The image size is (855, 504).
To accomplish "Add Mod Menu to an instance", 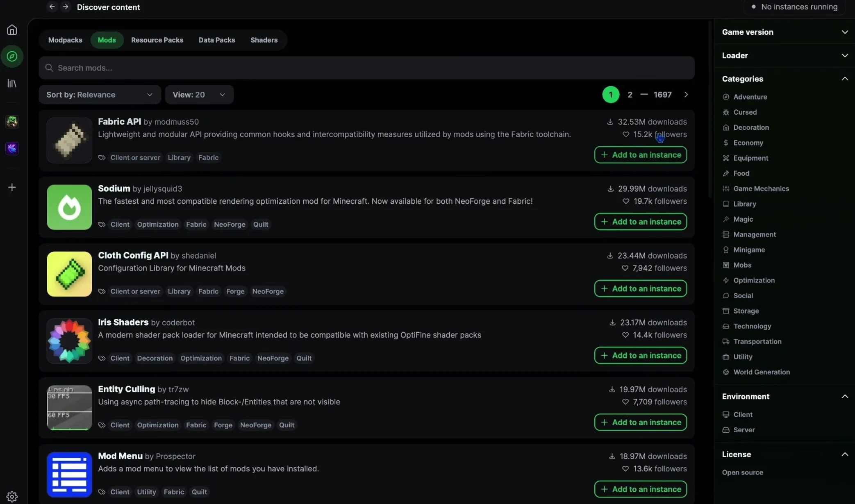I will pos(641,489).
